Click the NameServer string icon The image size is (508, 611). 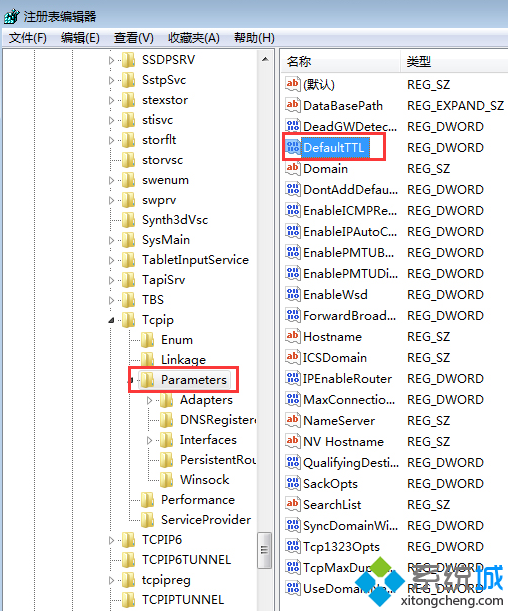[293, 420]
